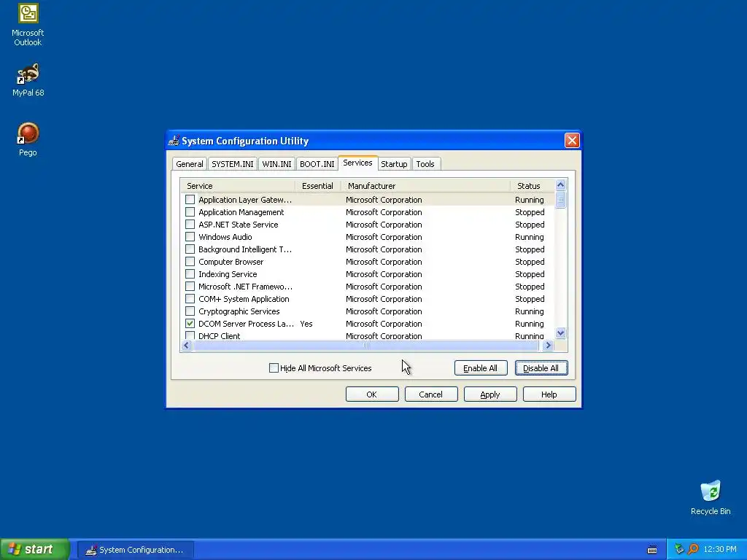The width and height of the screenshot is (747, 560).
Task: Open the WIN.INI tab
Action: [x=276, y=164]
